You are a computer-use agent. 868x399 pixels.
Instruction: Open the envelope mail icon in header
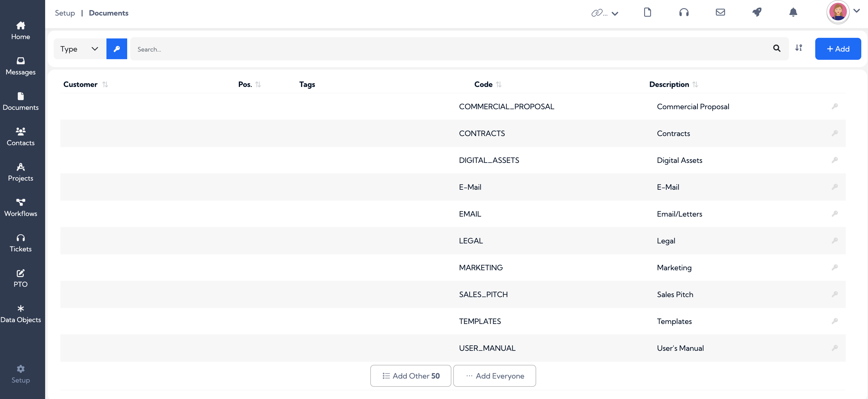coord(720,13)
